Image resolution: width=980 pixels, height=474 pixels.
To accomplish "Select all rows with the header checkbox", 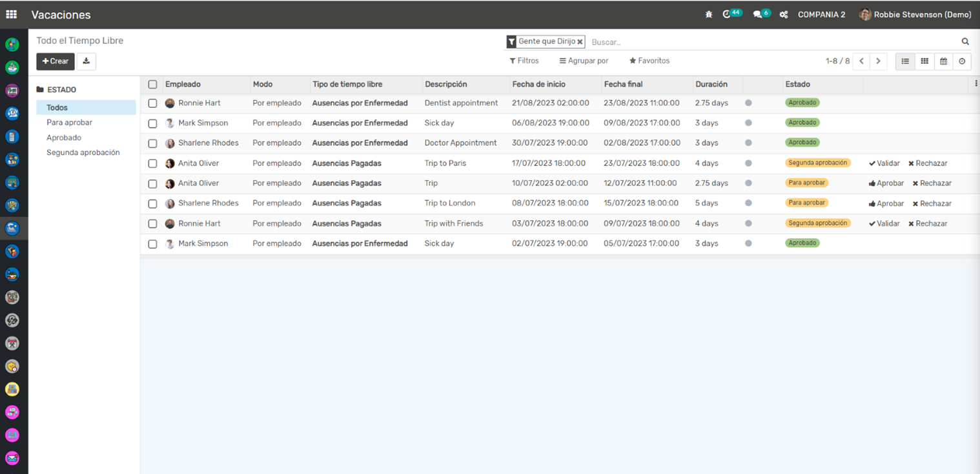I will point(152,85).
